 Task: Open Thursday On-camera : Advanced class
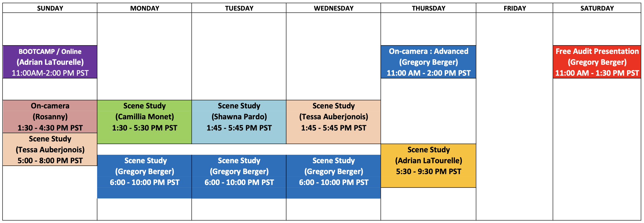[429, 62]
